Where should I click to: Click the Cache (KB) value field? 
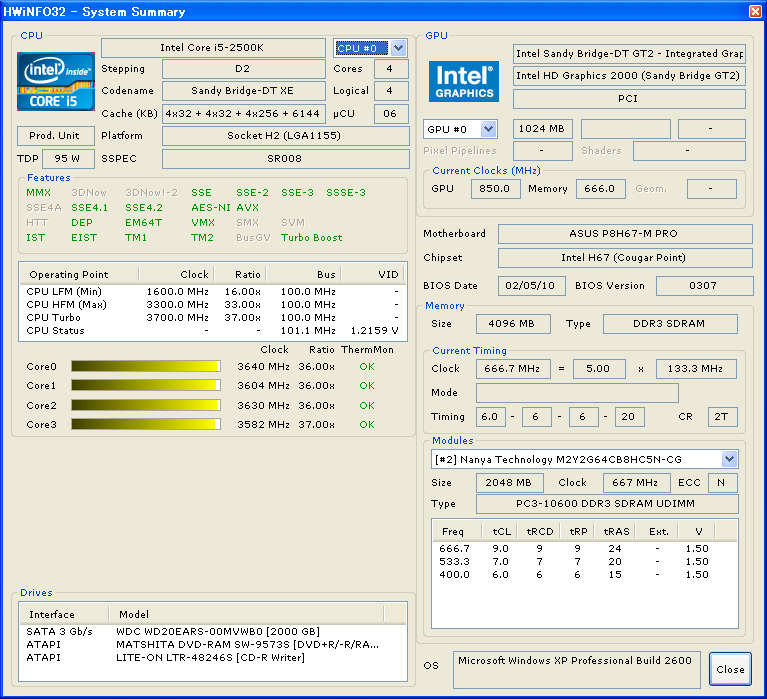tap(243, 113)
